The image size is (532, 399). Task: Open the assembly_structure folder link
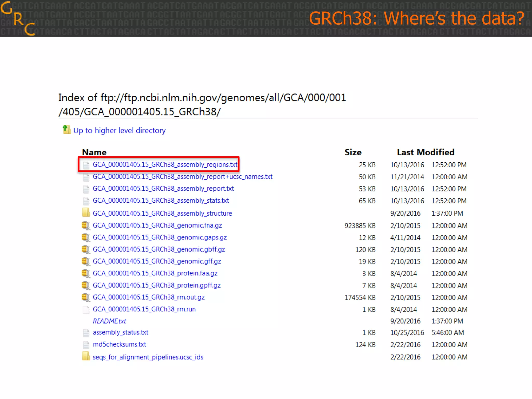[162, 213]
